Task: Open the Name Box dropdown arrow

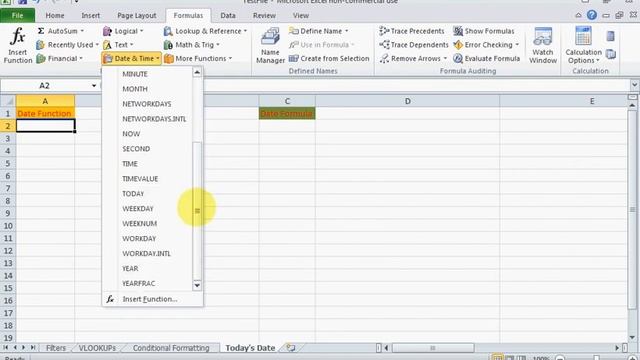Action: coord(94,86)
